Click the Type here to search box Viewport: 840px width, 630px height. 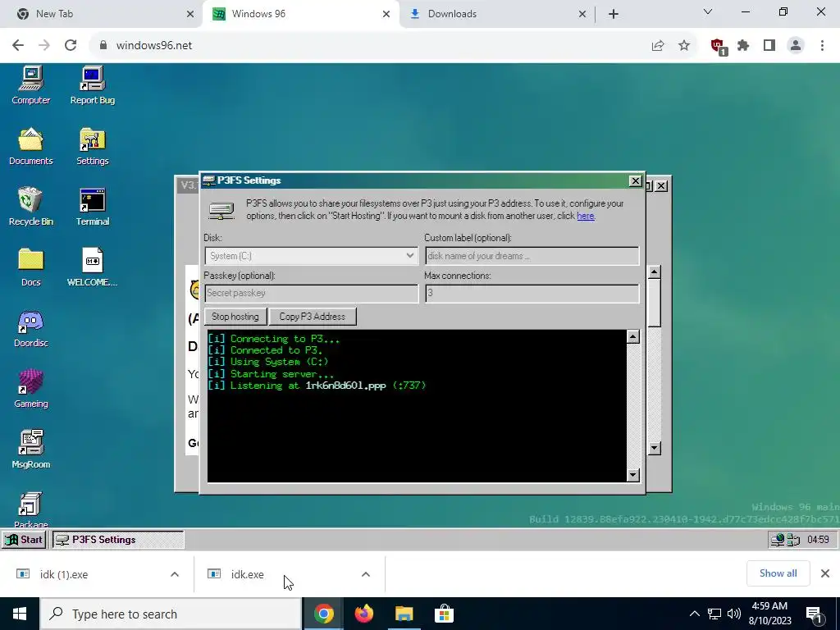(171, 614)
